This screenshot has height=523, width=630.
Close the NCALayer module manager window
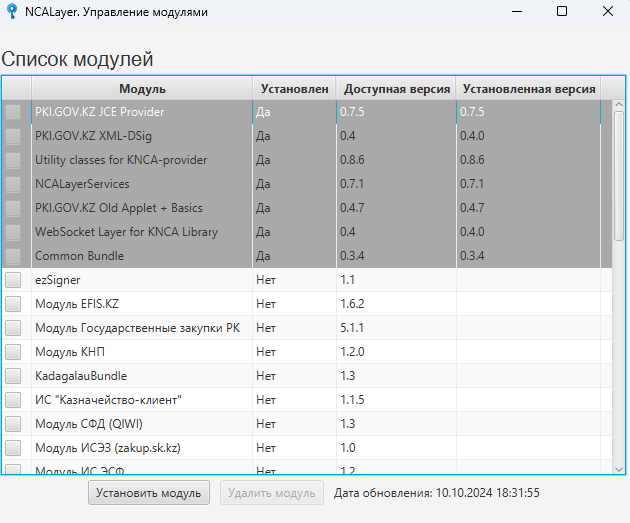click(608, 11)
